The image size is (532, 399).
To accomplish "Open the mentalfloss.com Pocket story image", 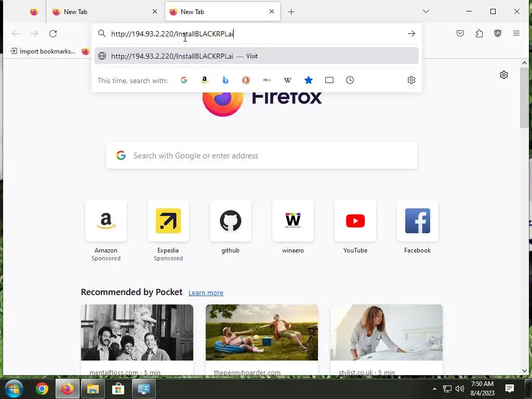I will (x=137, y=332).
